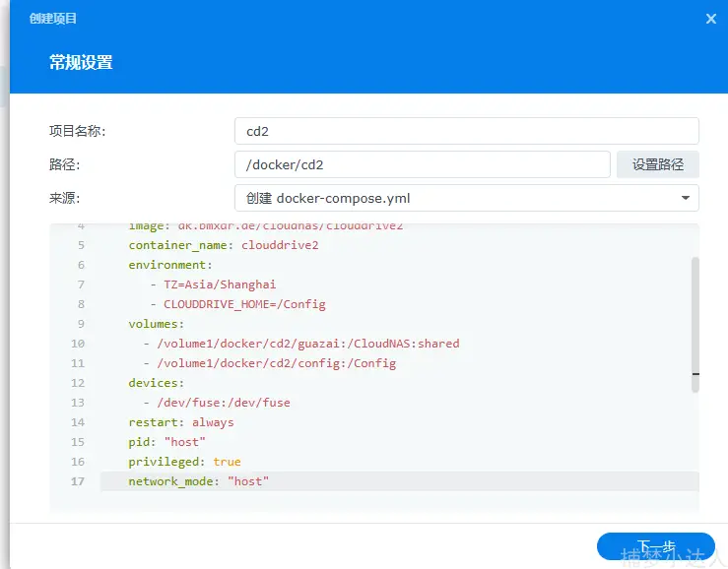728x569 pixels.
Task: Click the code editor vertical scrollbar
Action: pyautogui.click(x=695, y=325)
